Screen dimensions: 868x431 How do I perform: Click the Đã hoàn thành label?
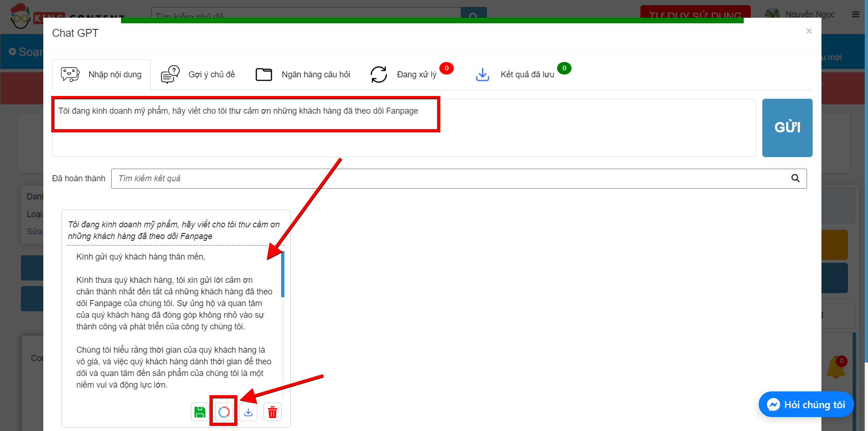(x=79, y=178)
